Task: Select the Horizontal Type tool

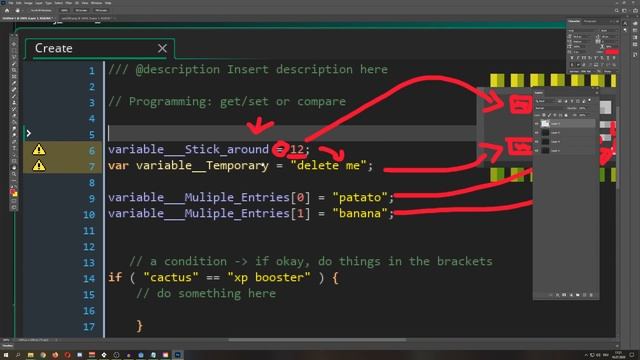Action: point(14,148)
